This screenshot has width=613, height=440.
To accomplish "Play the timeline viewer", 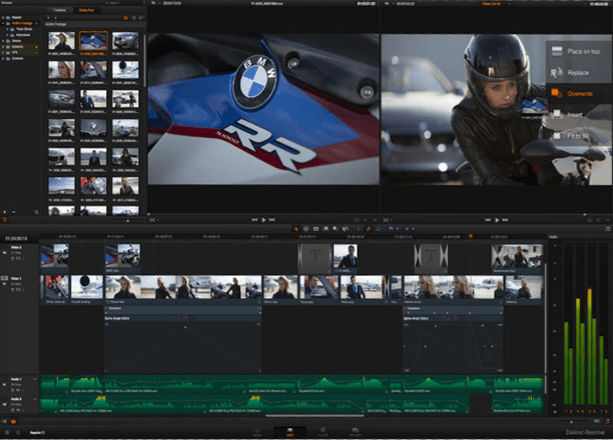I will (x=497, y=220).
